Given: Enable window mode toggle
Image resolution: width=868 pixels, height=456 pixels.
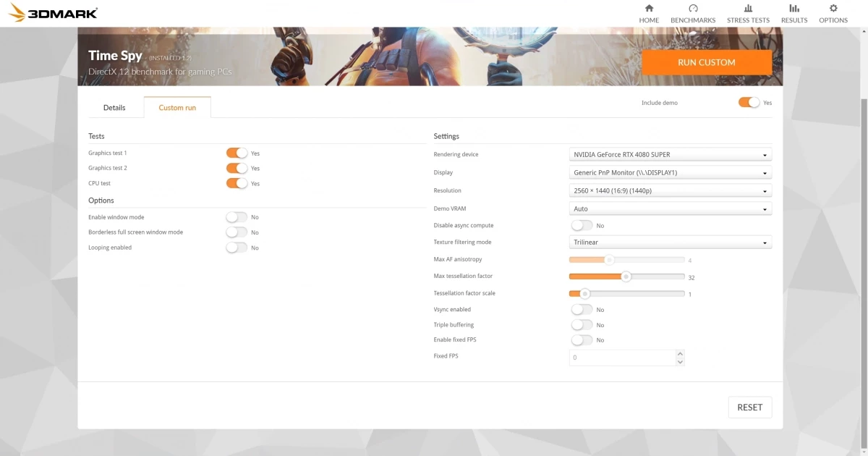Looking at the screenshot, I should [x=237, y=217].
